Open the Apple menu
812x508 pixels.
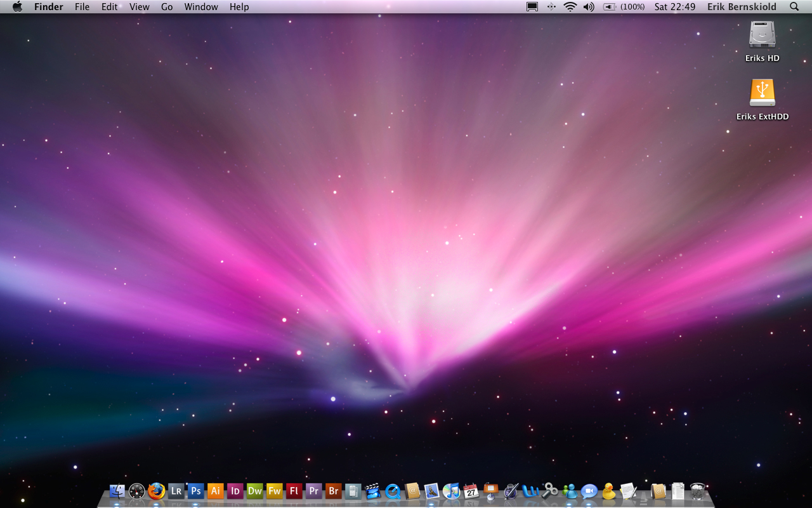pyautogui.click(x=17, y=6)
